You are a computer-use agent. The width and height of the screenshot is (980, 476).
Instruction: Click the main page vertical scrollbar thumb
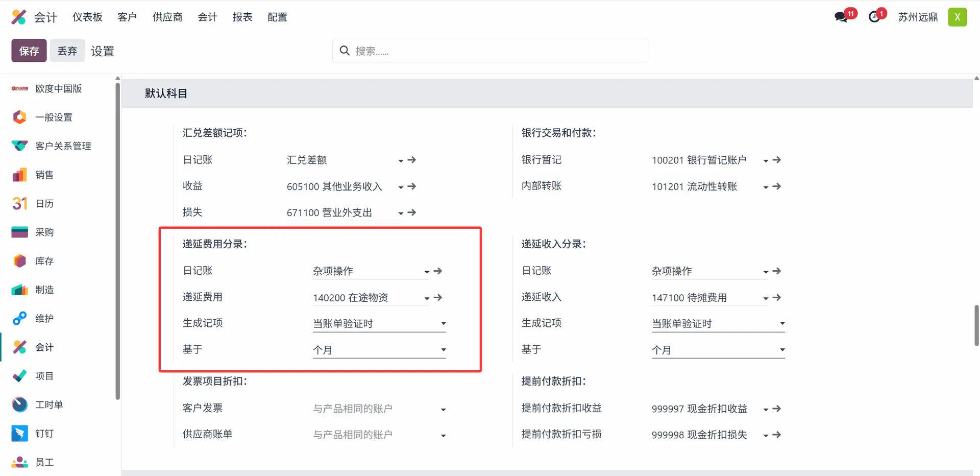click(x=976, y=325)
